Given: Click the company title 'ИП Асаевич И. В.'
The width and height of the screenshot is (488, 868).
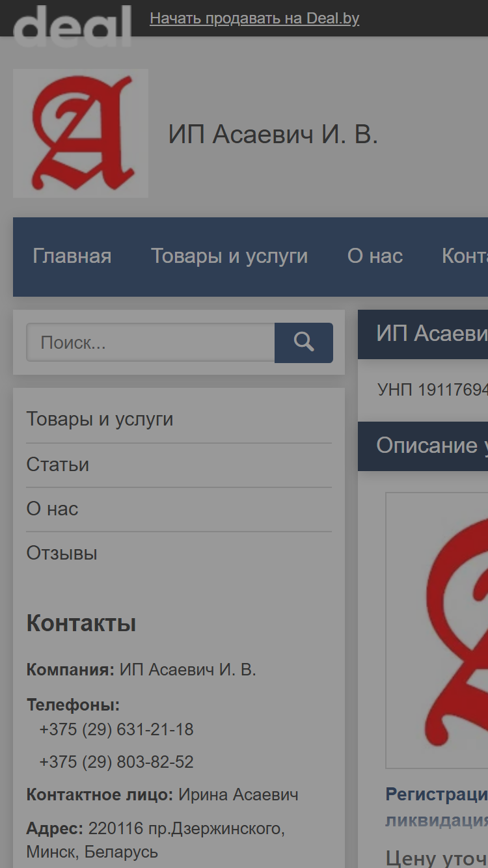Looking at the screenshot, I should coord(273,134).
